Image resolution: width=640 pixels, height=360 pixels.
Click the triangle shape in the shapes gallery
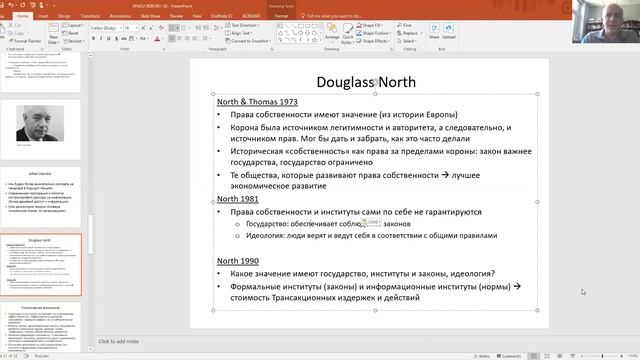280,33
